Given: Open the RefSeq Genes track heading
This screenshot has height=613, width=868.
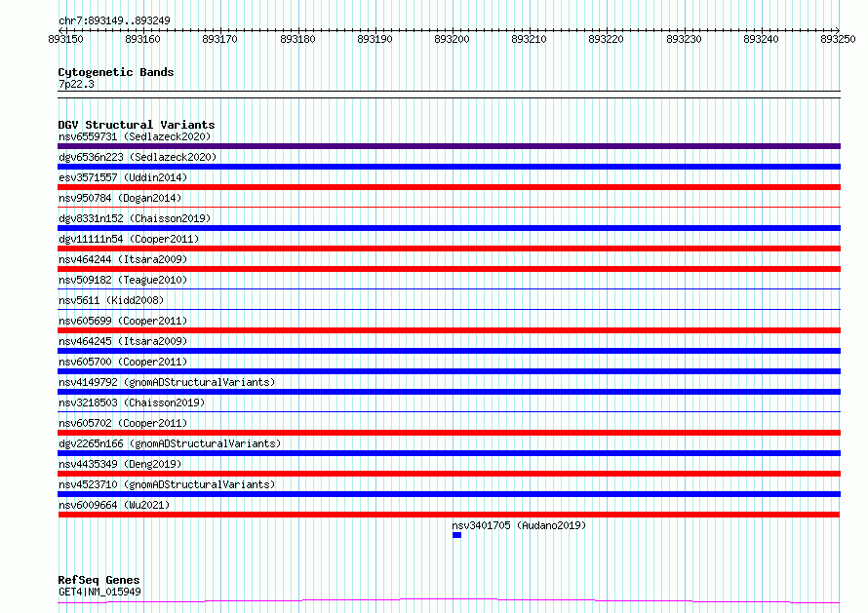Looking at the screenshot, I should 99,580.
